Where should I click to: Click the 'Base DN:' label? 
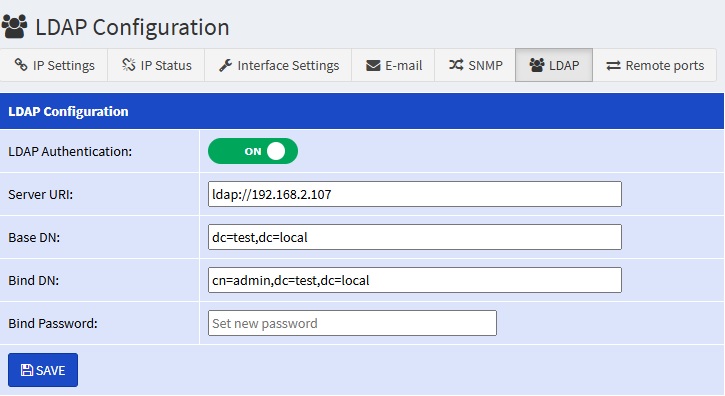(x=34, y=238)
